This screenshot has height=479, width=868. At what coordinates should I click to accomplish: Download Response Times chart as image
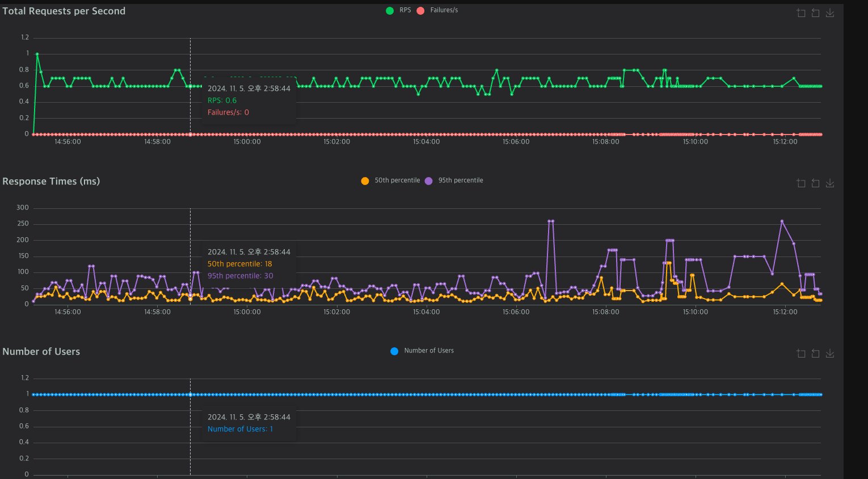830,183
